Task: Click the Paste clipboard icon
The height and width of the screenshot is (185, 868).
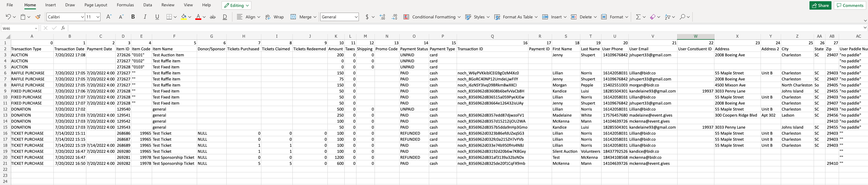Action: [23, 17]
